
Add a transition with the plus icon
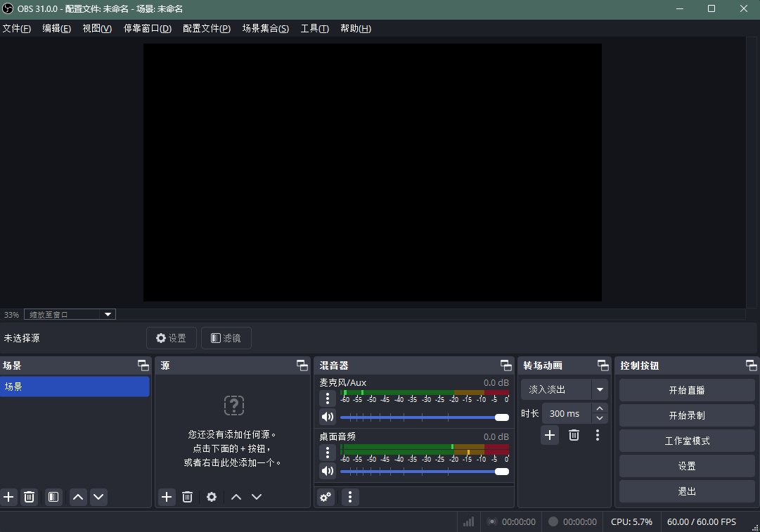coord(550,435)
